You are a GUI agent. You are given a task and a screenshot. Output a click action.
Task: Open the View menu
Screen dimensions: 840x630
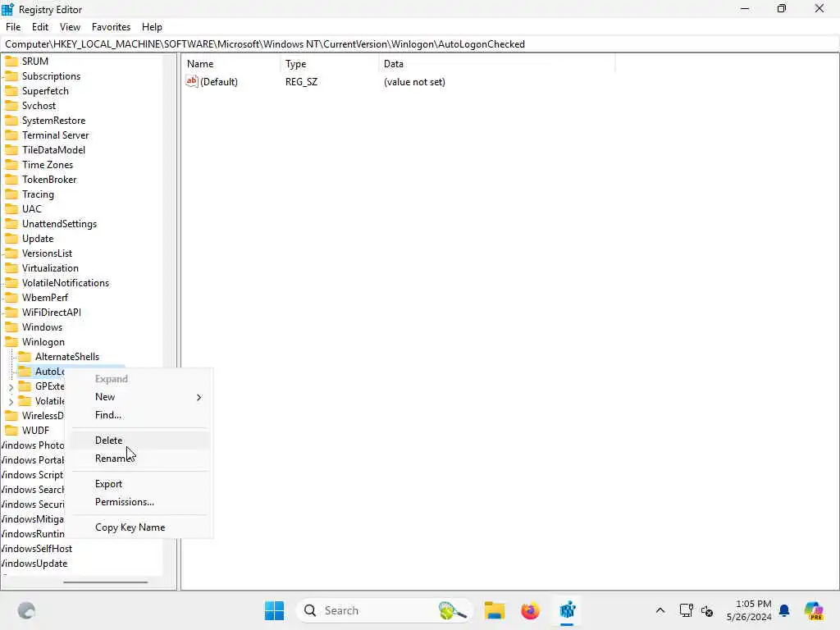pos(70,27)
